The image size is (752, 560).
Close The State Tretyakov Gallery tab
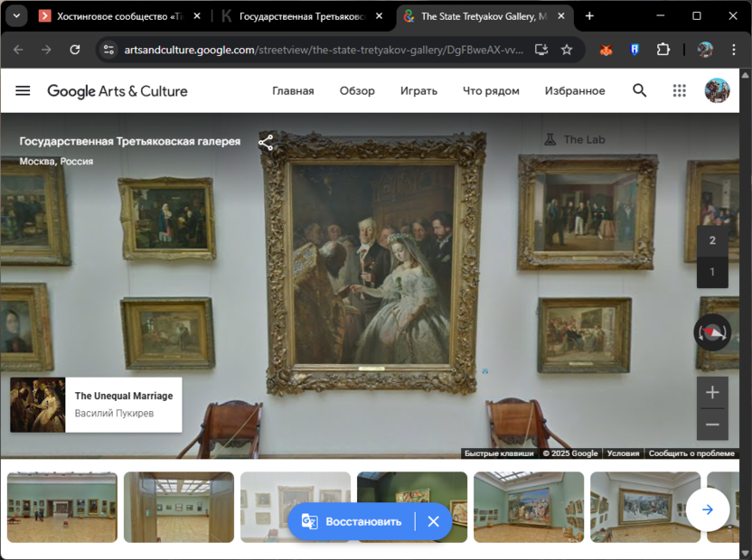coord(561,16)
